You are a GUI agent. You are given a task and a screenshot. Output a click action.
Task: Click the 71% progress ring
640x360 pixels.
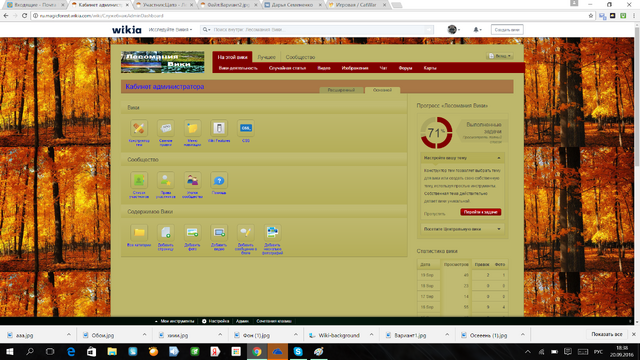(x=436, y=133)
